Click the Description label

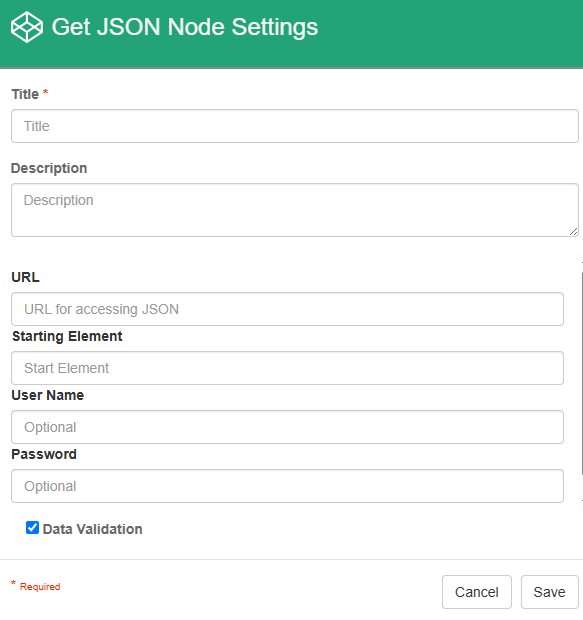click(49, 168)
